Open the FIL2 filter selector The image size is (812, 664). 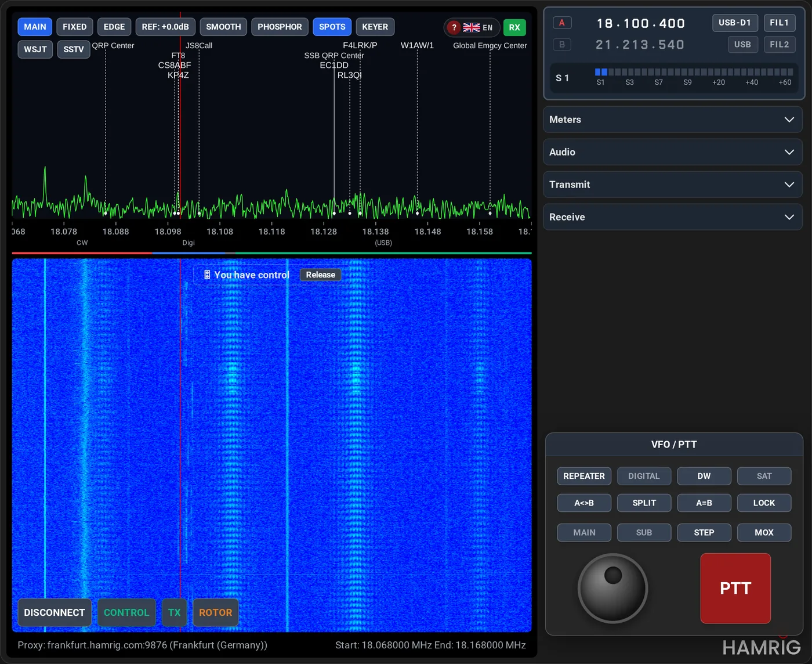(779, 44)
